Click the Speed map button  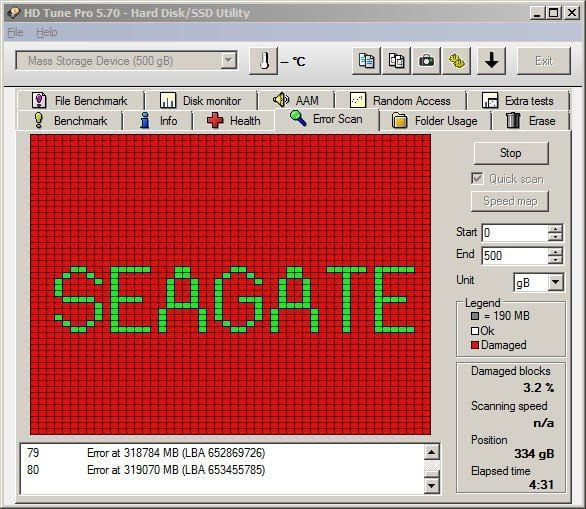(510, 201)
